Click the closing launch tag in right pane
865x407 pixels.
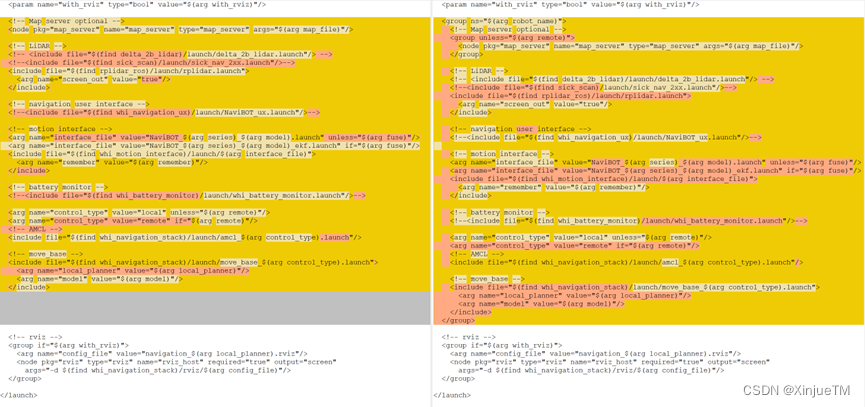click(x=452, y=395)
